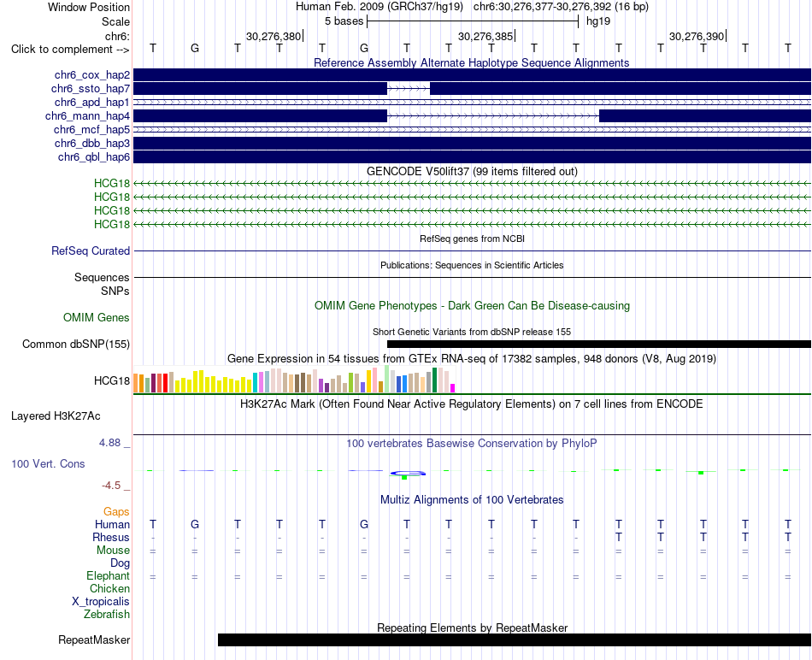
Task: Click the PhyloP 4.88 axis value
Action: (x=109, y=443)
